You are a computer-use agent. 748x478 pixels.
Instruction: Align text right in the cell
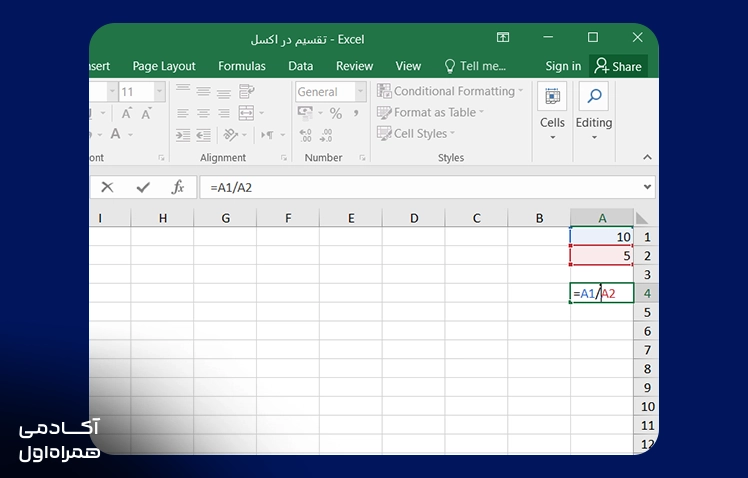click(x=224, y=113)
